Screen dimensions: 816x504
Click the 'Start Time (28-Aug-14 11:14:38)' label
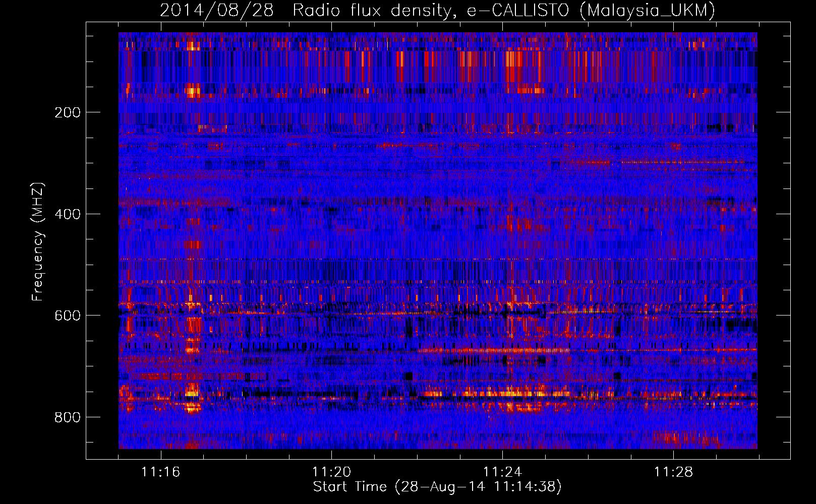(437, 487)
